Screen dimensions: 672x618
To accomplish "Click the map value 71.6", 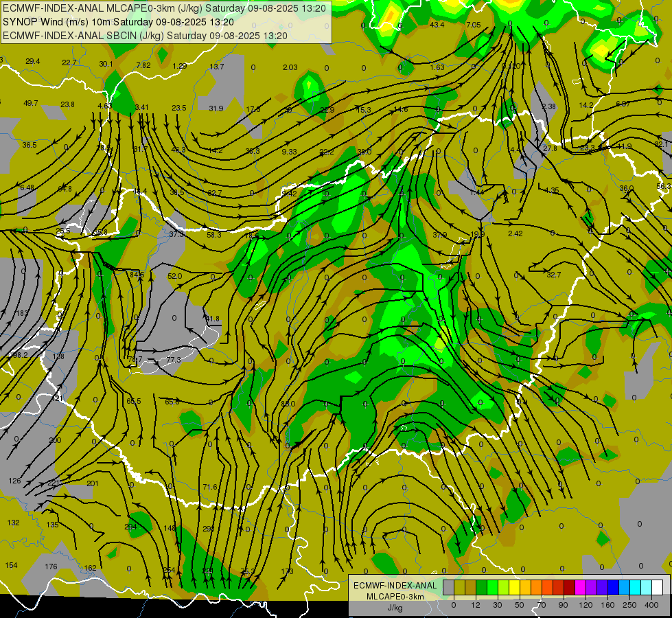I will (x=210, y=487).
